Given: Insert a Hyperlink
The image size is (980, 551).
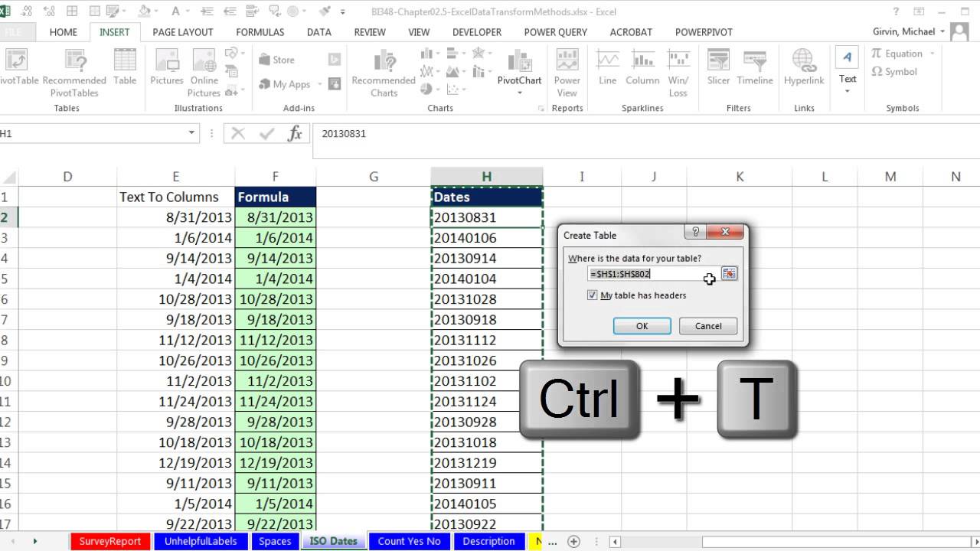Looking at the screenshot, I should [804, 67].
